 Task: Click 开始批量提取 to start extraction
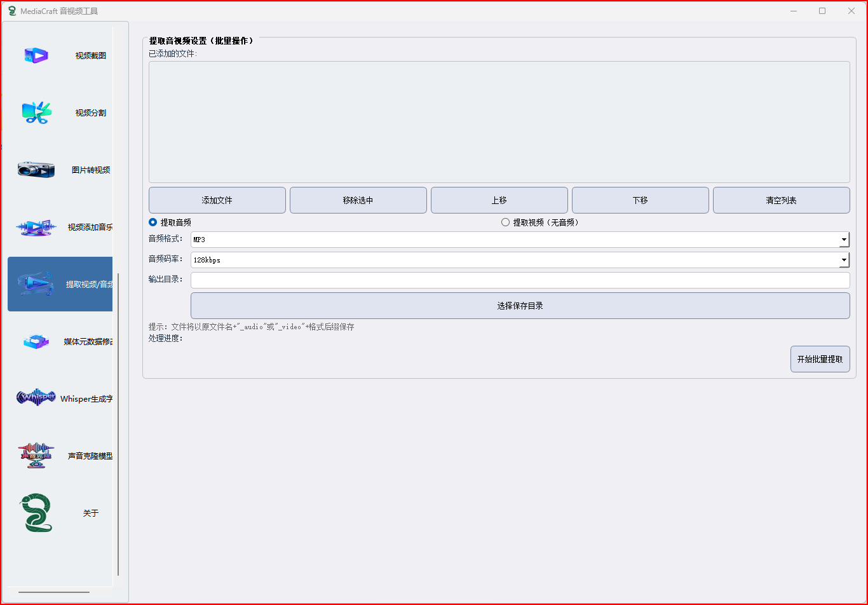[x=820, y=359]
